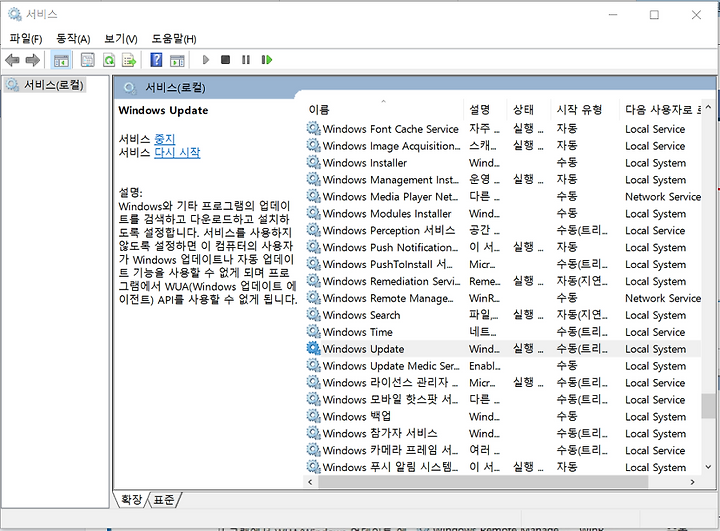The image size is (720, 531).
Task: Open the 파일(F) menu
Action: pyautogui.click(x=26, y=39)
